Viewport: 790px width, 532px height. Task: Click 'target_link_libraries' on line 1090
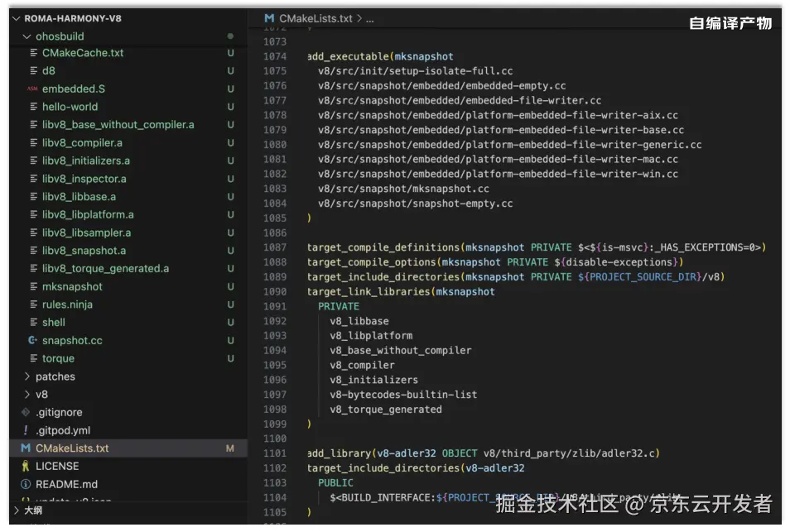point(369,292)
